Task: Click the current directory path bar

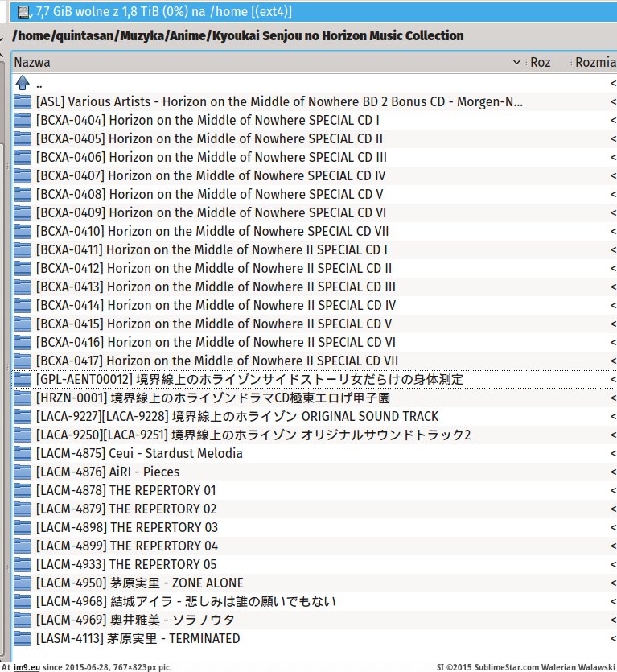Action: click(238, 36)
